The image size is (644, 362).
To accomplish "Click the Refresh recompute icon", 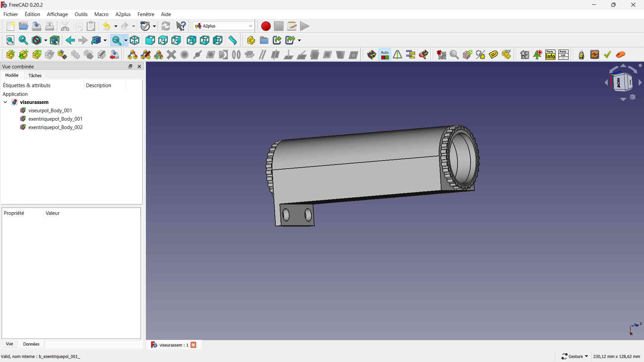I will click(166, 26).
